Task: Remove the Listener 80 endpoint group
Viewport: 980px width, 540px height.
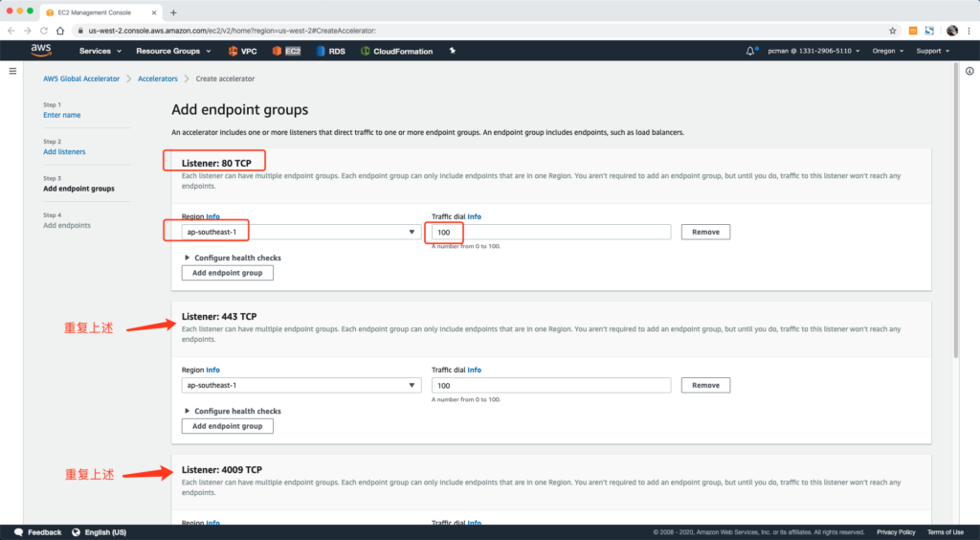Action: coord(705,232)
